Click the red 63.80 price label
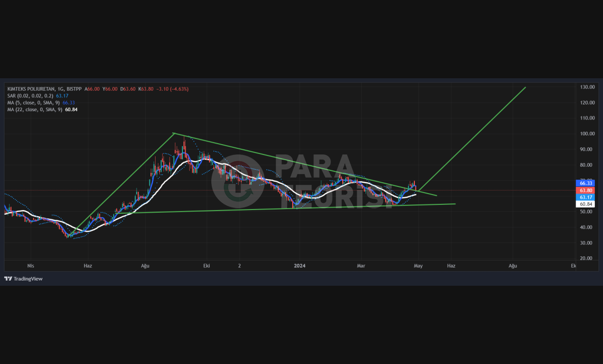 point(585,190)
